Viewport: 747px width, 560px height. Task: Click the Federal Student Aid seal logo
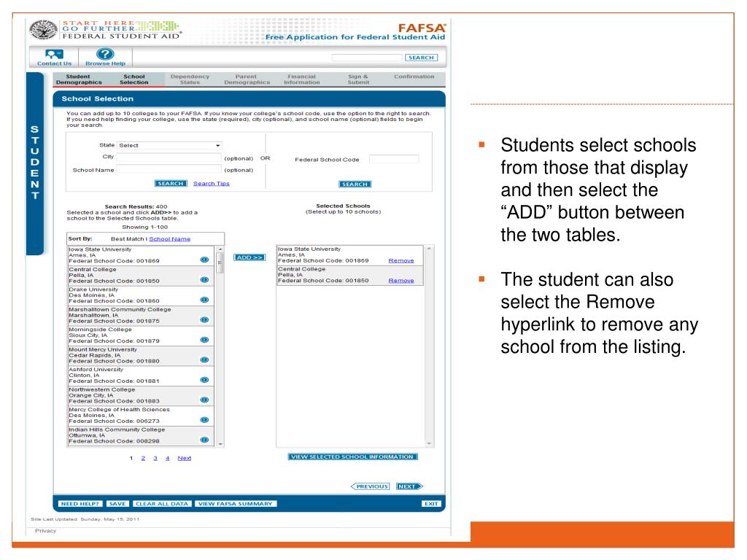click(x=43, y=30)
